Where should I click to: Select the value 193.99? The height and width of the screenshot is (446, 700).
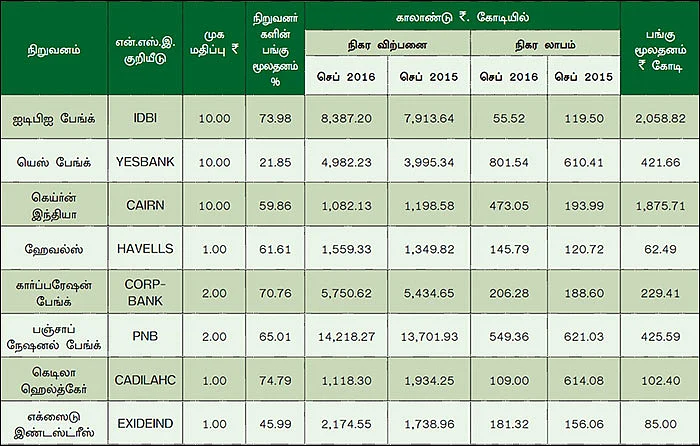point(584,206)
